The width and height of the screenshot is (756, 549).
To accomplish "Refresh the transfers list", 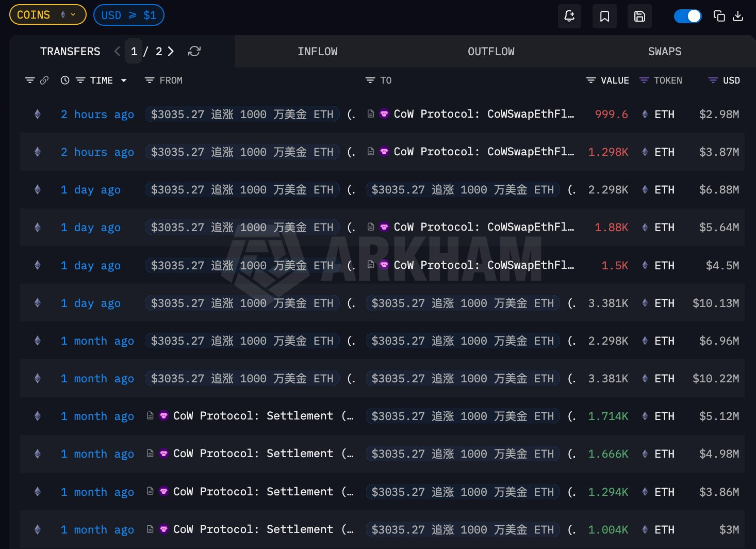I will [194, 52].
